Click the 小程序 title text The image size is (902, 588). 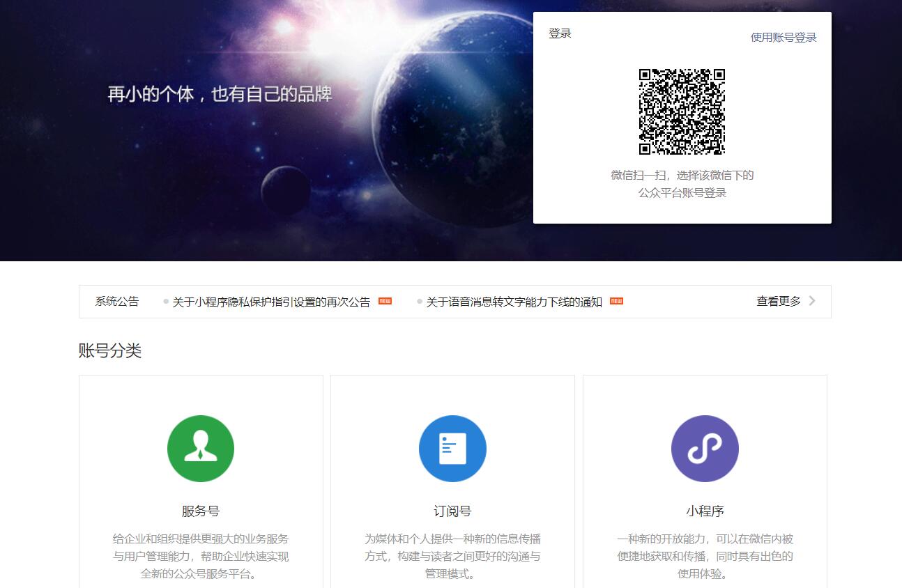coord(705,511)
